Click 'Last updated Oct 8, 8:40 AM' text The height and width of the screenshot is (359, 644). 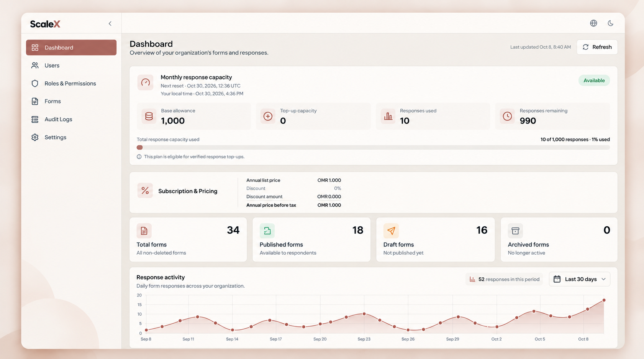point(540,47)
